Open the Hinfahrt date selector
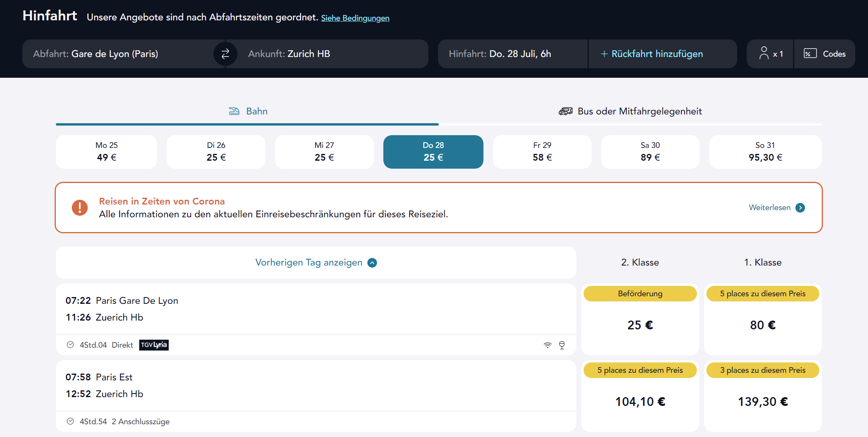Screen dimensions: 868x437 tap(512, 54)
